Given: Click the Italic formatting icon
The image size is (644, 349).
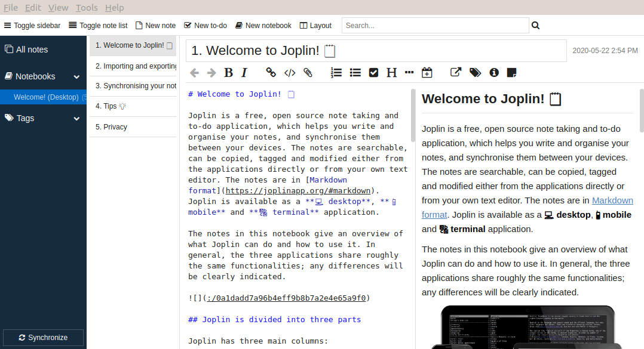Looking at the screenshot, I should pyautogui.click(x=244, y=73).
